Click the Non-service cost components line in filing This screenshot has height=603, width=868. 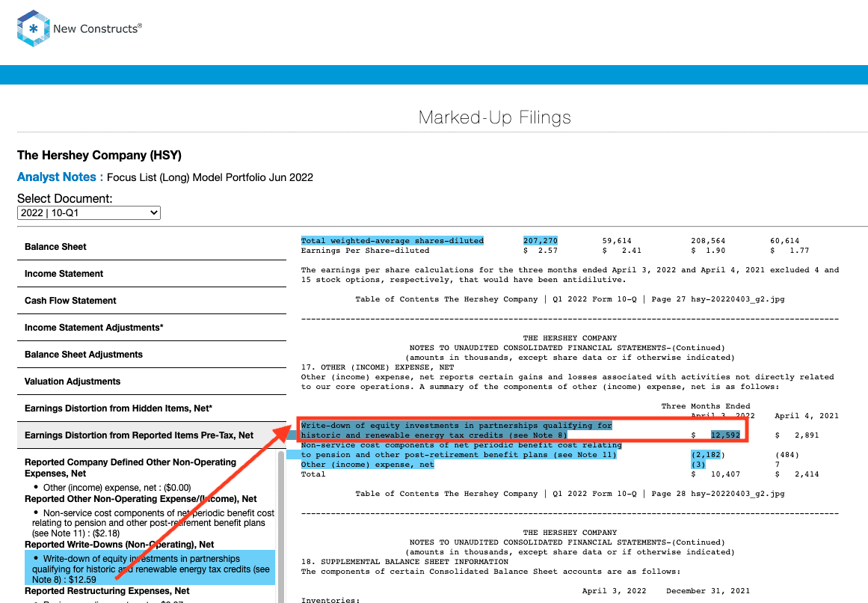461,450
